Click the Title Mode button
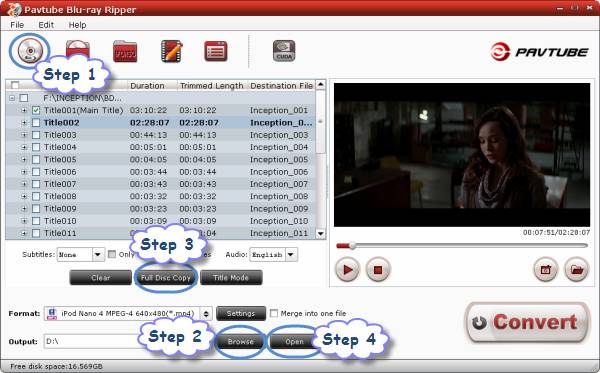600x373 pixels. point(231,278)
